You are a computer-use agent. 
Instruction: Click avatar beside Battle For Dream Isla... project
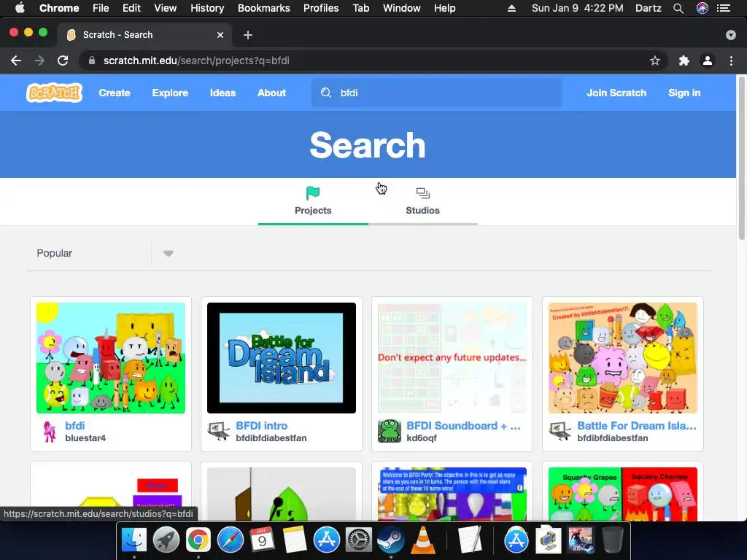(560, 432)
